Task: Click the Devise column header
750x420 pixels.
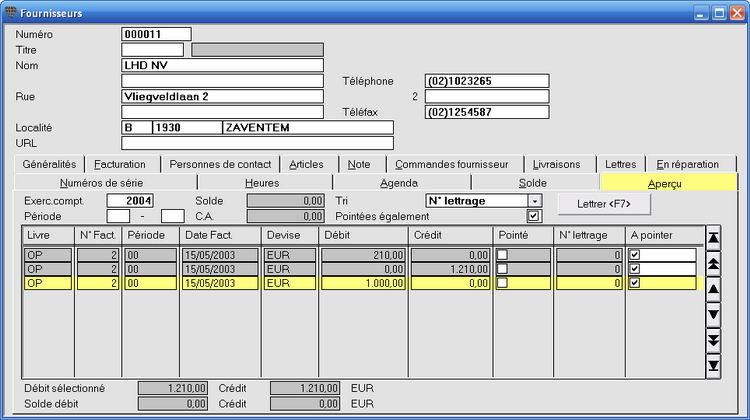Action: 290,235
